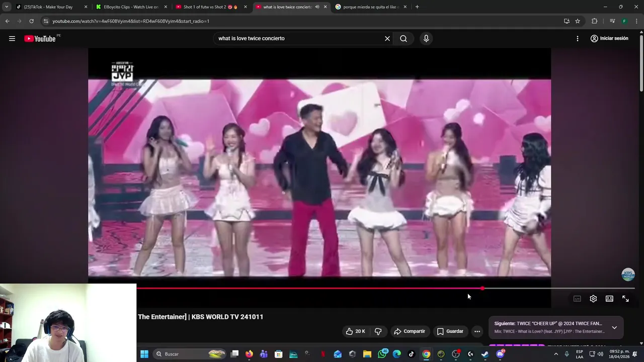The width and height of the screenshot is (644, 362).
Task: Open Steam from the taskbar
Action: click(485, 354)
